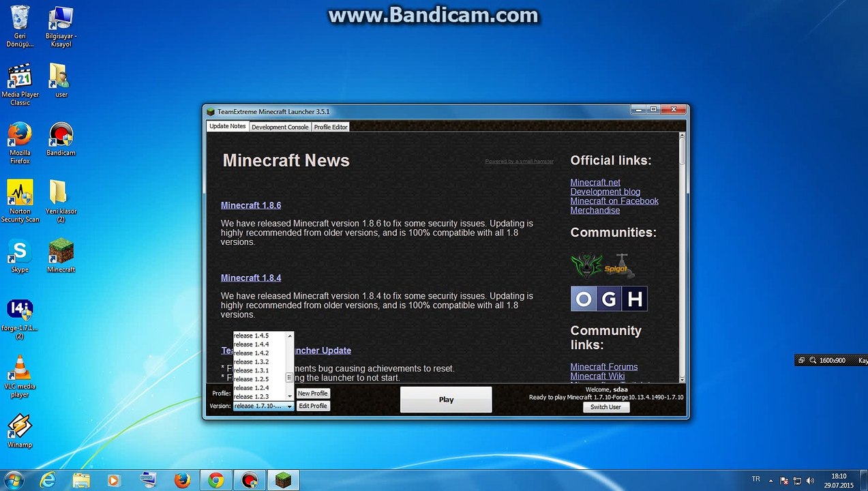The width and height of the screenshot is (868, 491).
Task: Open the Minecraft Forums link
Action: point(604,367)
